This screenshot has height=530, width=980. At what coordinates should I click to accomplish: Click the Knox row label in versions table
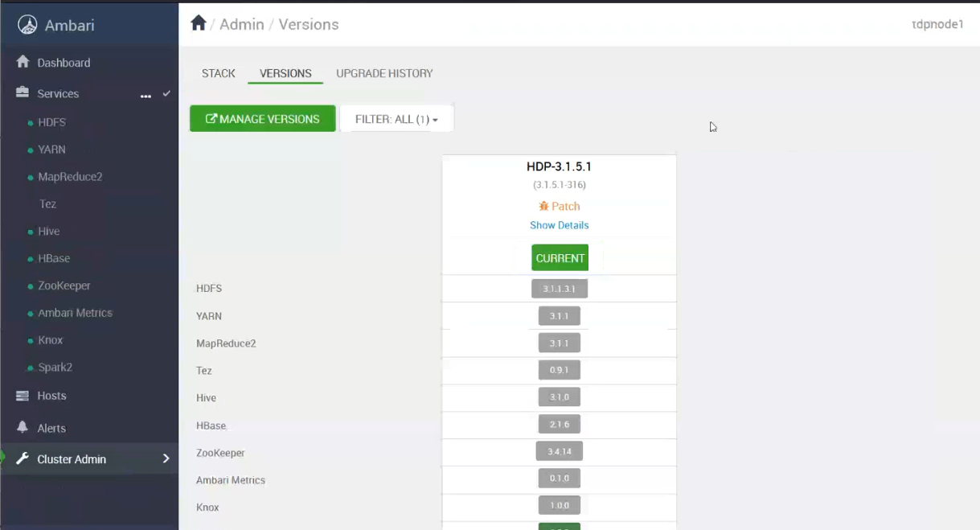click(x=207, y=507)
